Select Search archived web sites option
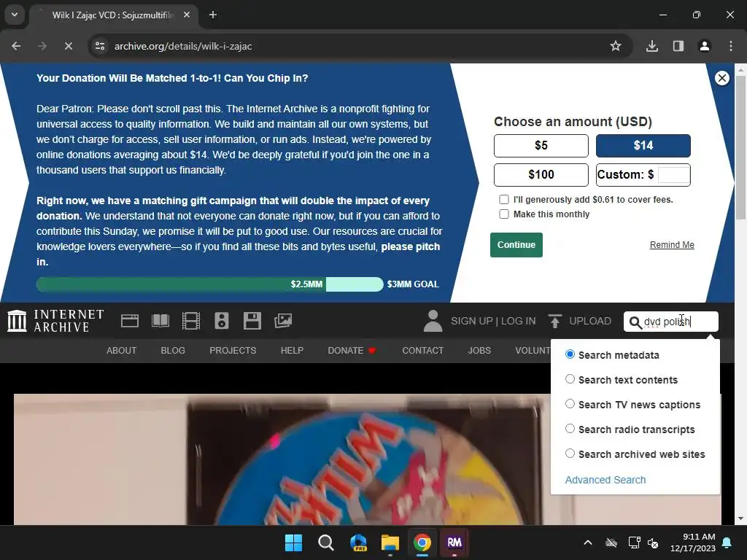747x560 pixels. click(570, 454)
